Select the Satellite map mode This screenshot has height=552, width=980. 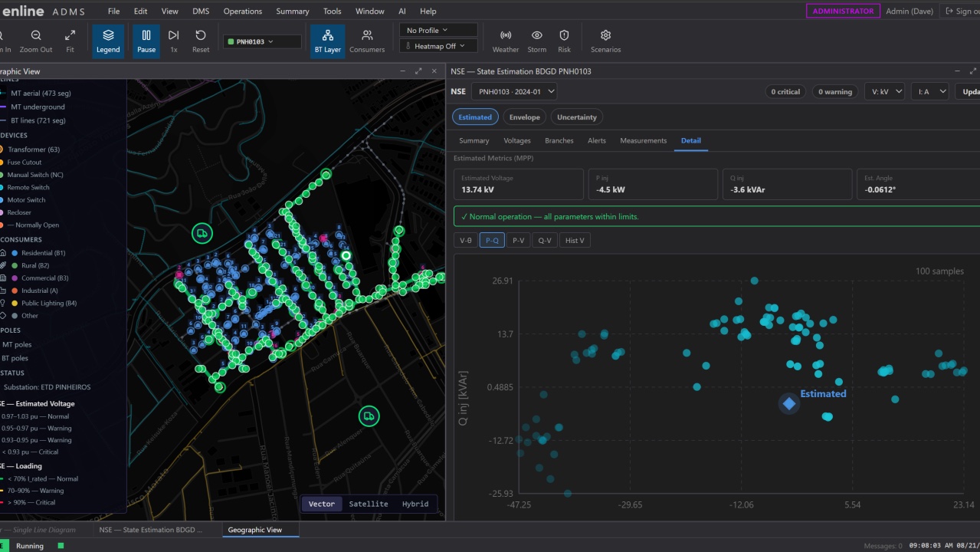(369, 504)
